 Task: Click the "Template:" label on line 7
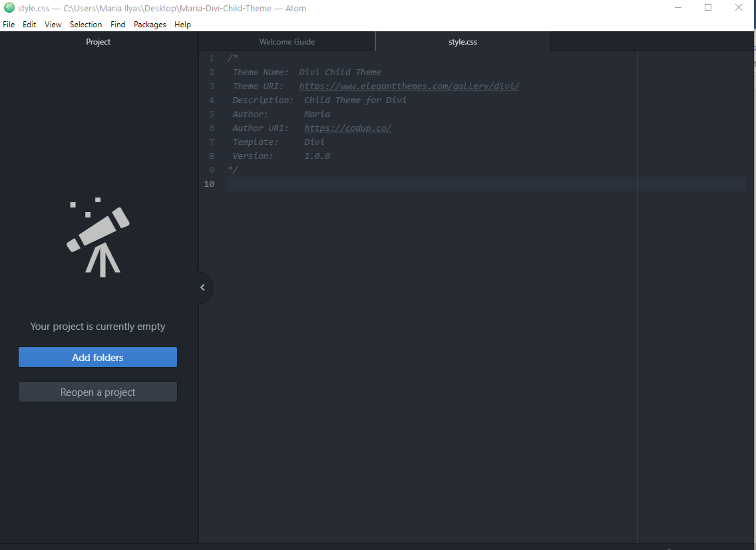pos(256,142)
